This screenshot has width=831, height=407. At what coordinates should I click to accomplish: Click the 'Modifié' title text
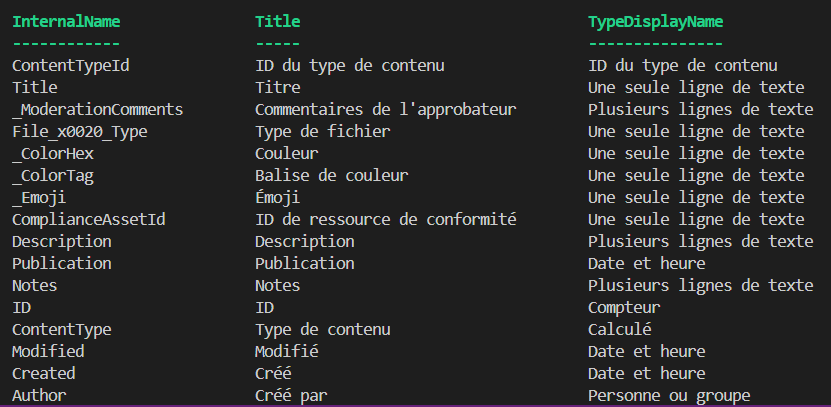click(x=287, y=351)
